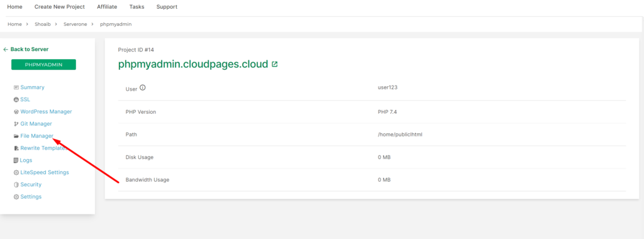Click the Summary icon in sidebar
644x239 pixels.
pos(16,87)
